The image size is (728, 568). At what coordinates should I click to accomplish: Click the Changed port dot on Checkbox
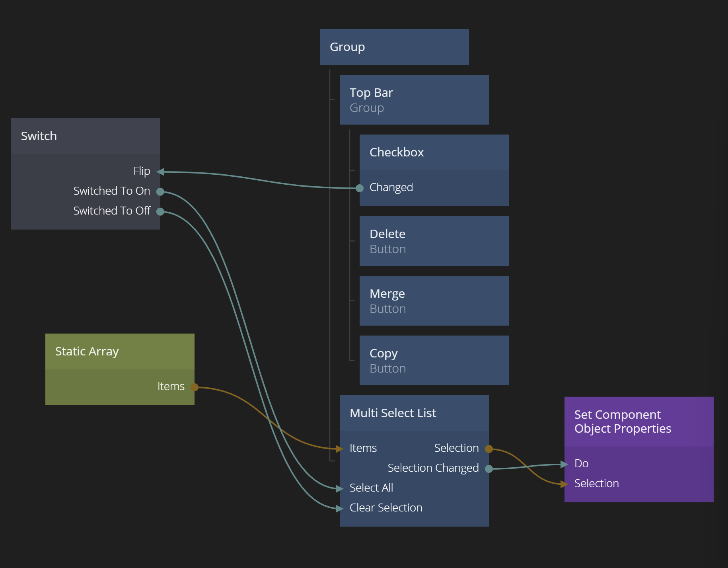(360, 188)
